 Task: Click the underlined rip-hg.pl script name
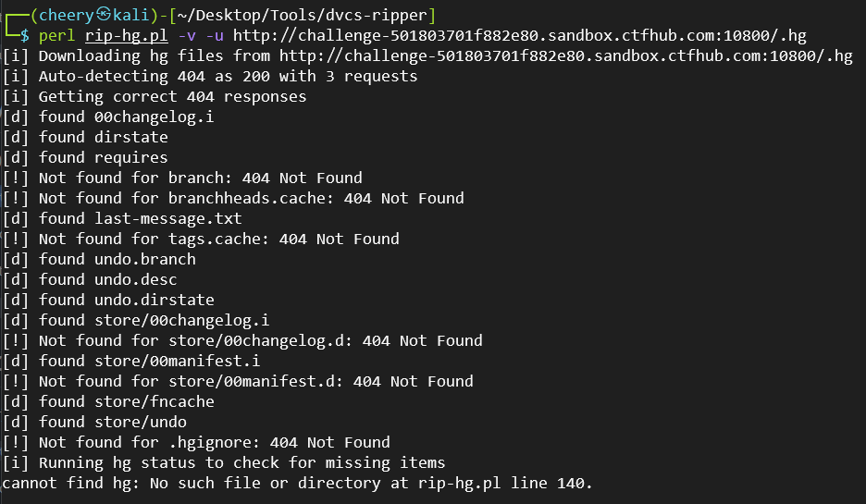[127, 36]
